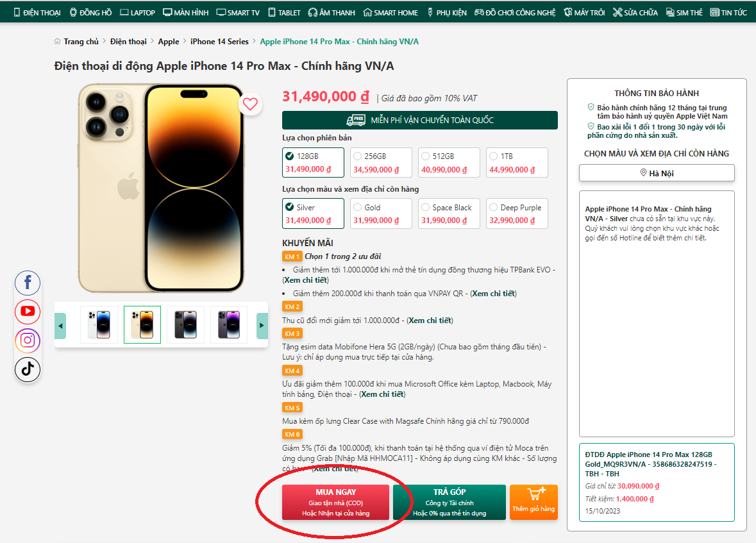This screenshot has height=543, width=756.
Task: Select the 256GB version option
Action: tap(381, 162)
